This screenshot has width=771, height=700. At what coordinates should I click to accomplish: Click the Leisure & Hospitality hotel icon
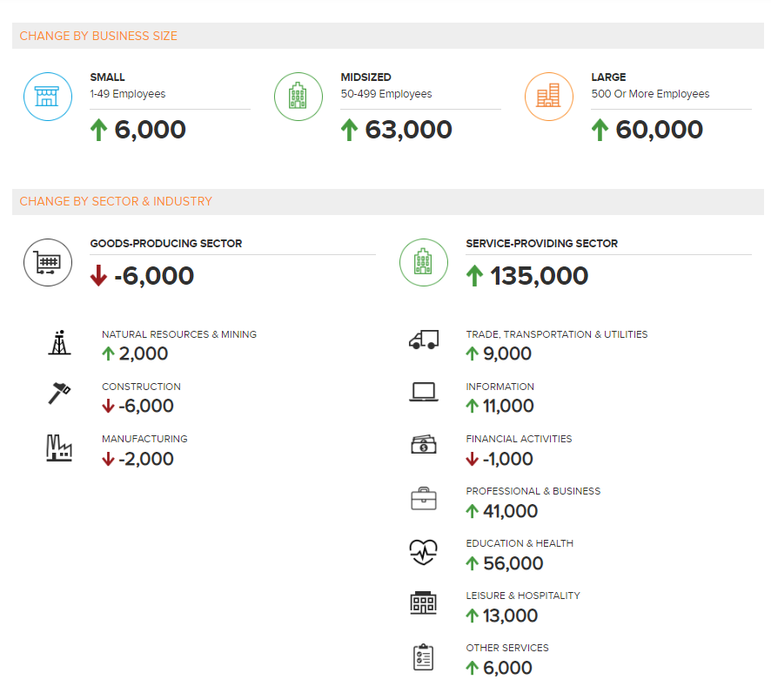tap(423, 603)
